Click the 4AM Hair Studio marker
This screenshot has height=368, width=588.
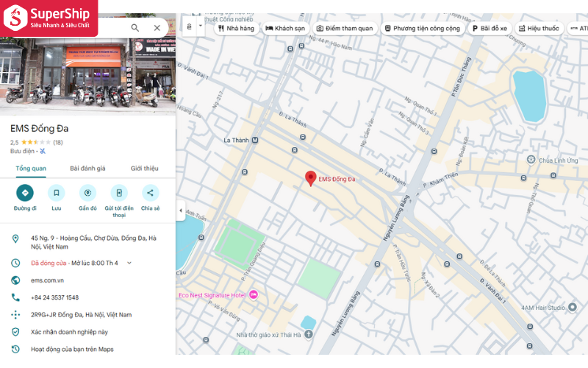(573, 307)
